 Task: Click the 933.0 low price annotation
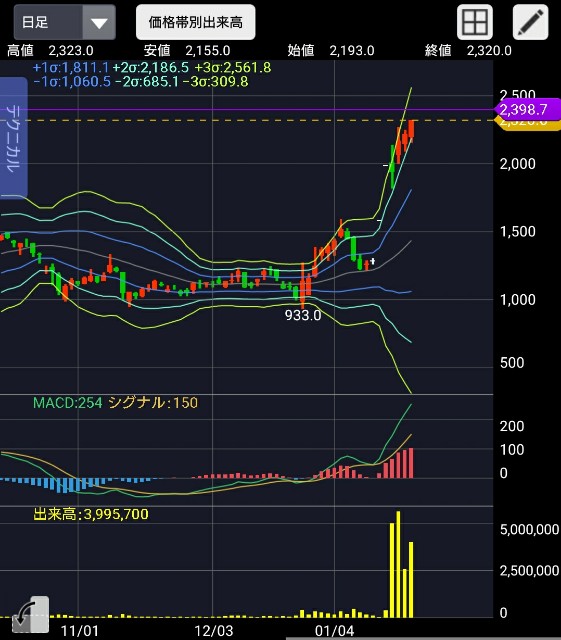pyautogui.click(x=303, y=315)
